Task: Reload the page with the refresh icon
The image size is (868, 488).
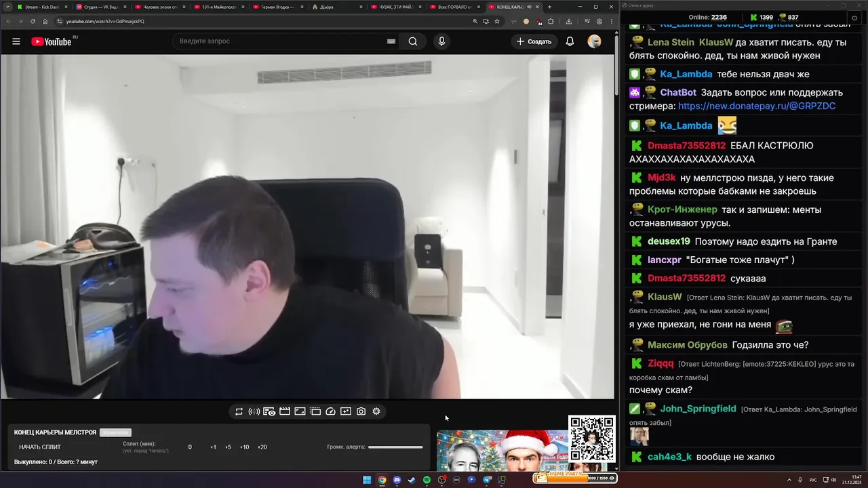Action: point(33,21)
